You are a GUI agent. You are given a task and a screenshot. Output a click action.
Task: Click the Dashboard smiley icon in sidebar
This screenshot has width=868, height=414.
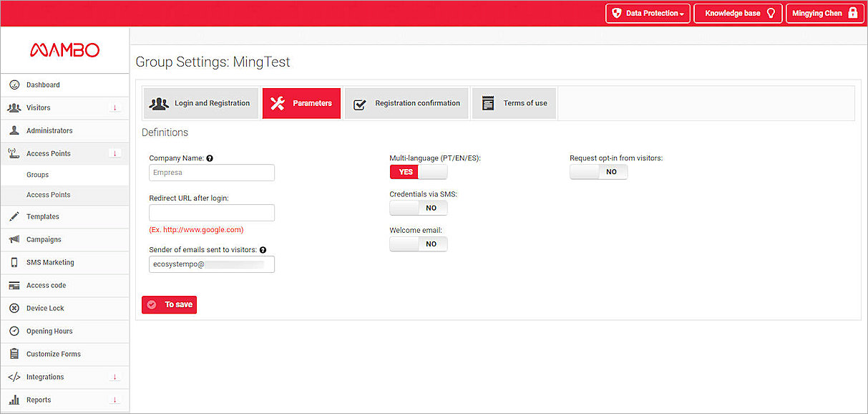tap(14, 85)
